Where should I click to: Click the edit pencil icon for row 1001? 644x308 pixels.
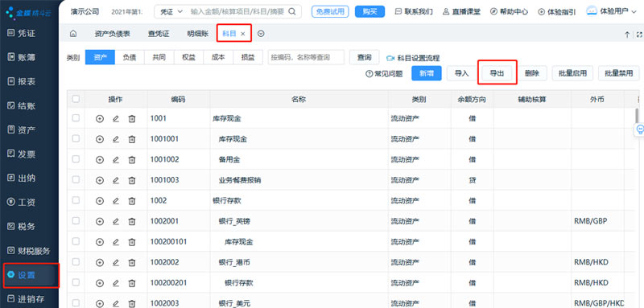click(x=116, y=118)
